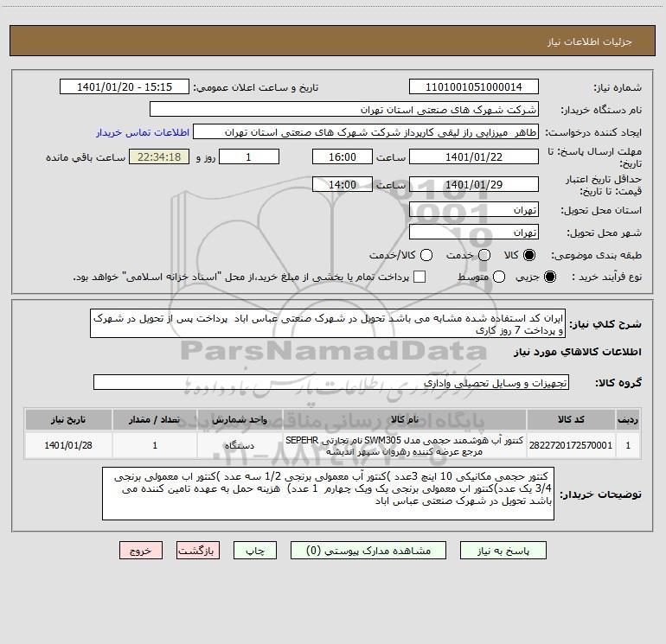Click the اطلاعات کالاهای مورد نیاز section heading
This screenshot has width=666, height=644.
[x=577, y=352]
